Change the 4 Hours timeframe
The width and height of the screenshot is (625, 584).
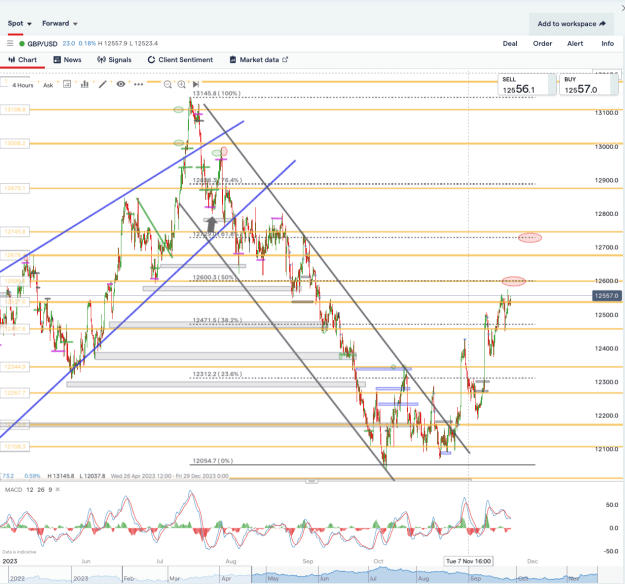click(x=22, y=85)
